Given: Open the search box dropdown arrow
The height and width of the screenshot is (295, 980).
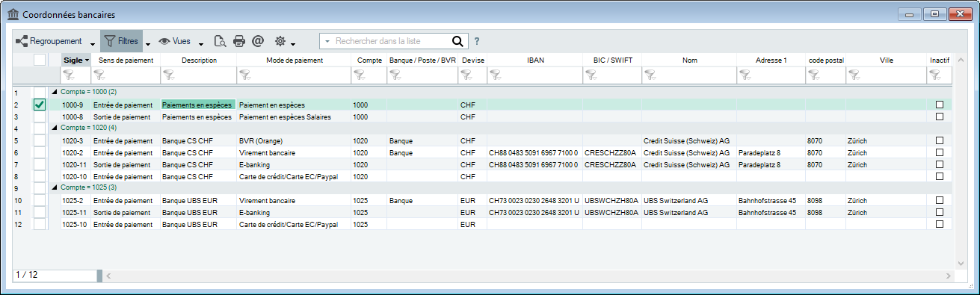Looking at the screenshot, I should tap(327, 41).
